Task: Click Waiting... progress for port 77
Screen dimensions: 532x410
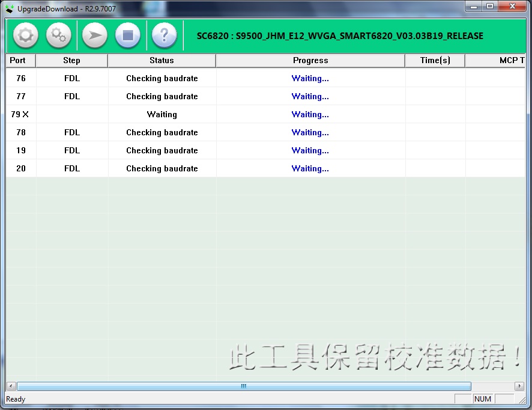Action: click(310, 96)
